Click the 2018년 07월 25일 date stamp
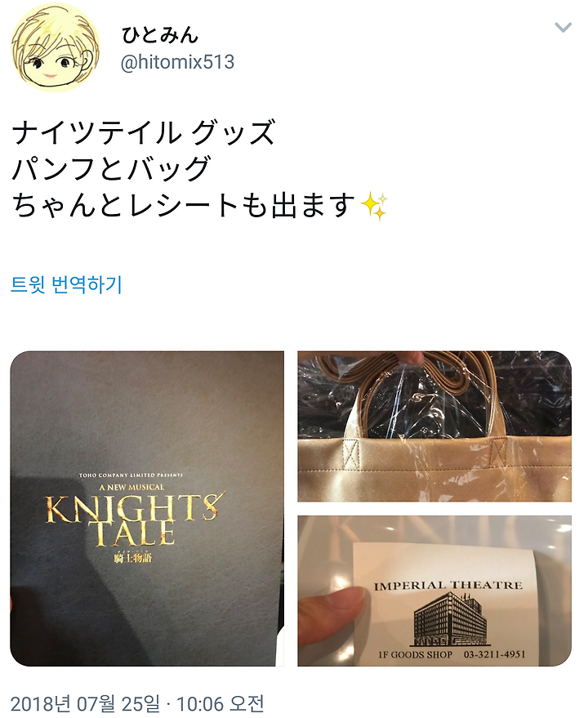Screen dimensions: 588x718 click(x=85, y=703)
